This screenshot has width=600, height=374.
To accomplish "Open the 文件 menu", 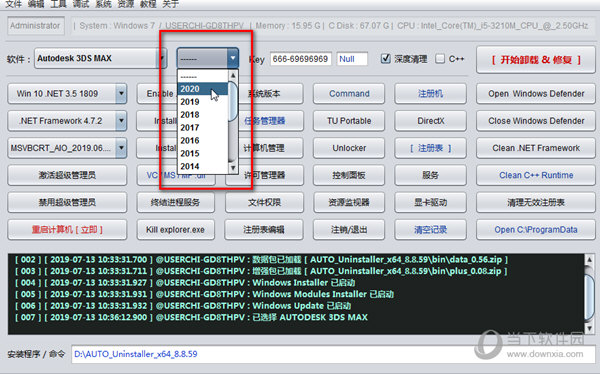I will (x=13, y=3).
